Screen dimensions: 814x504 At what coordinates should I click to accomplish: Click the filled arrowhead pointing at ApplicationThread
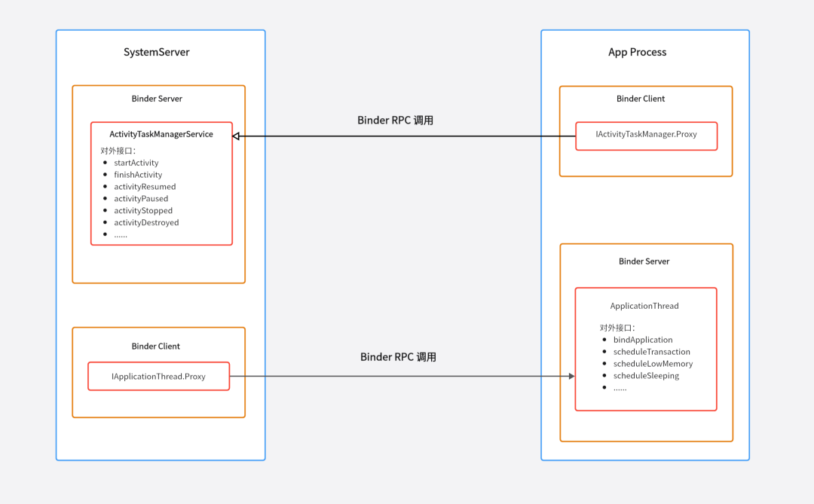click(x=571, y=376)
